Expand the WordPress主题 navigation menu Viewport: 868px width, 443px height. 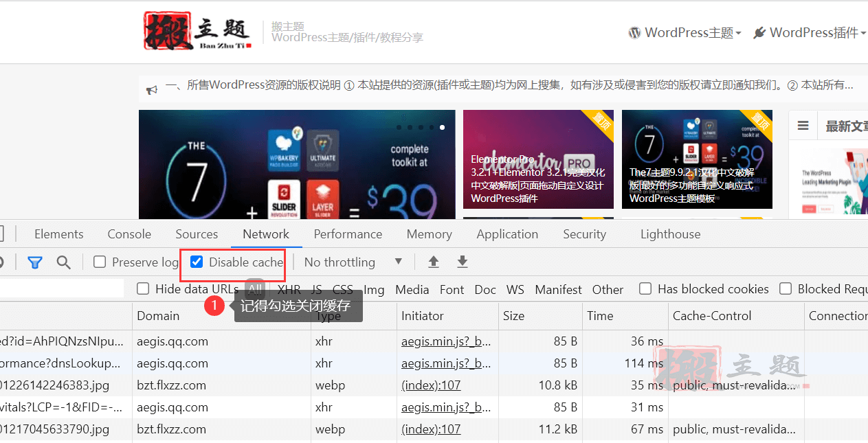(x=685, y=32)
